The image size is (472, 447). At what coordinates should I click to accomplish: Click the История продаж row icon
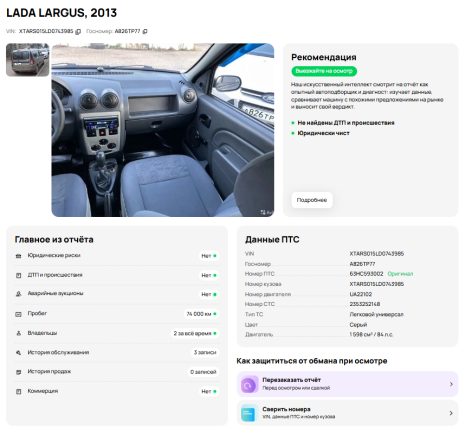coord(19,372)
